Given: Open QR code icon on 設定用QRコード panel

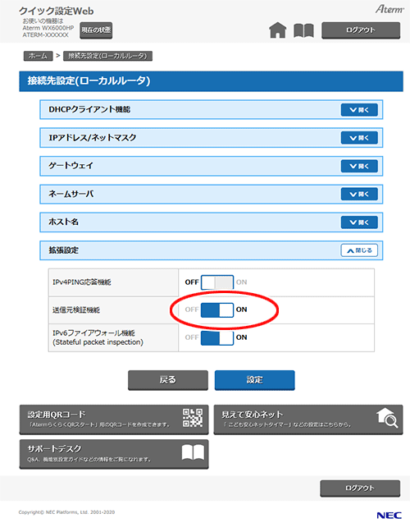Looking at the screenshot, I should tap(193, 418).
